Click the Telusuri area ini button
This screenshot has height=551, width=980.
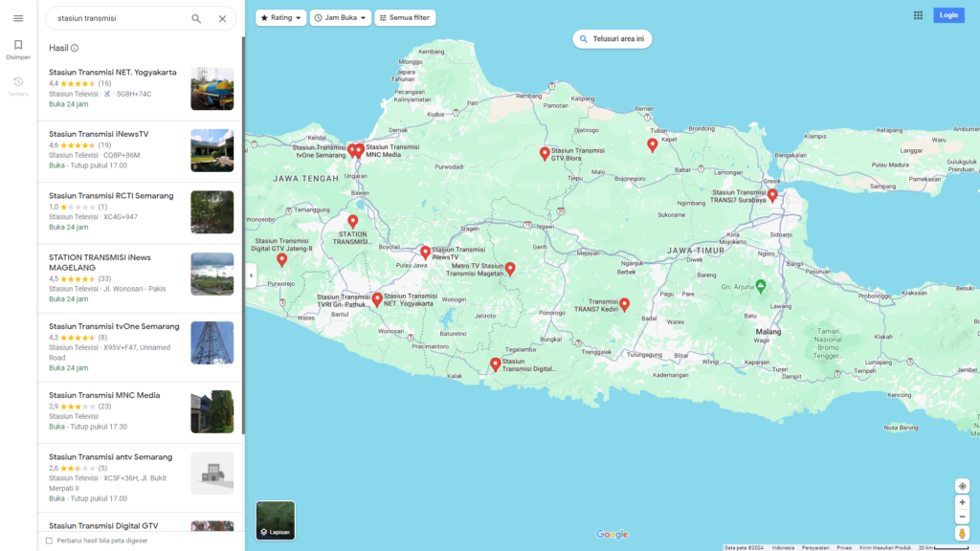(612, 38)
